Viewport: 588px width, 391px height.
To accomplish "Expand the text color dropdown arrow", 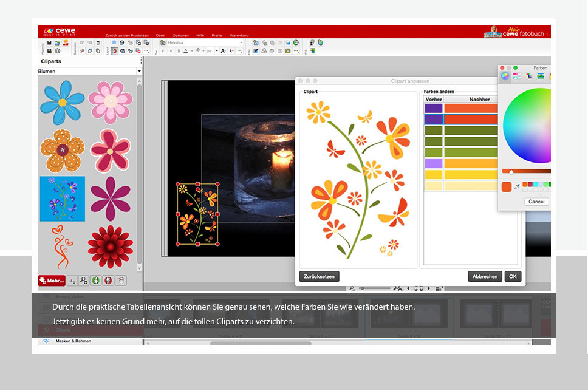I will pyautogui.click(x=191, y=51).
